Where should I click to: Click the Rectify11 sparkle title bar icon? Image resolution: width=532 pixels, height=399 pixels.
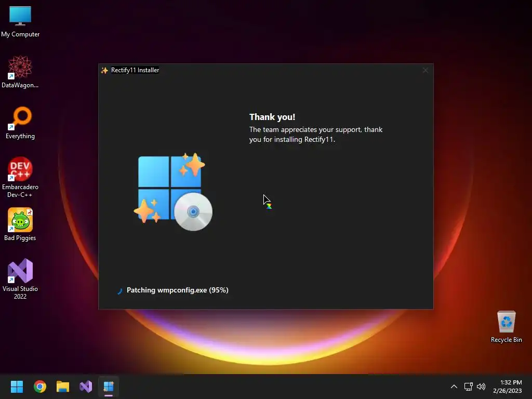(x=104, y=70)
